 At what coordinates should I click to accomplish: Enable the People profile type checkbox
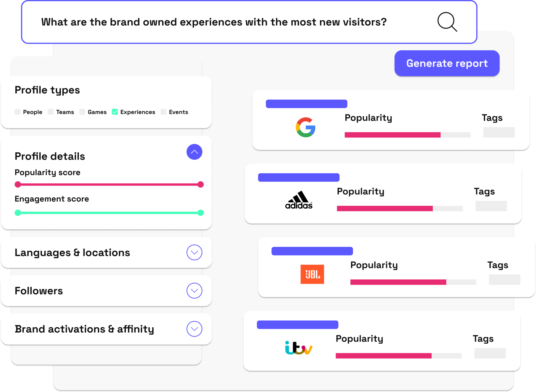point(18,112)
